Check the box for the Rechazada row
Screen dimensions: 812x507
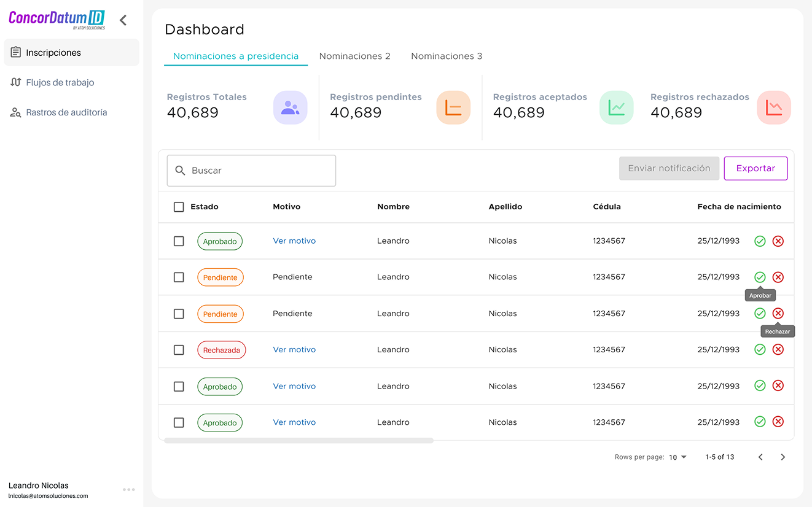(179, 350)
